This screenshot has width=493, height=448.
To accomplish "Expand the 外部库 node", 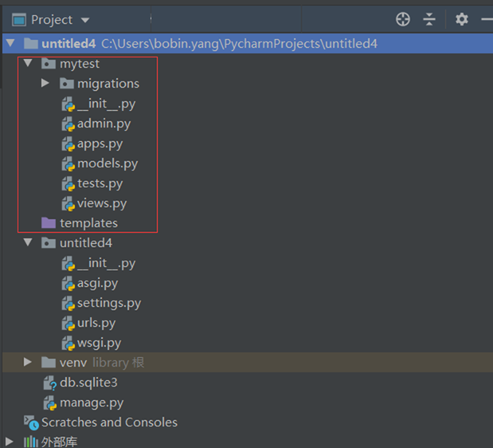I will click(x=10, y=441).
